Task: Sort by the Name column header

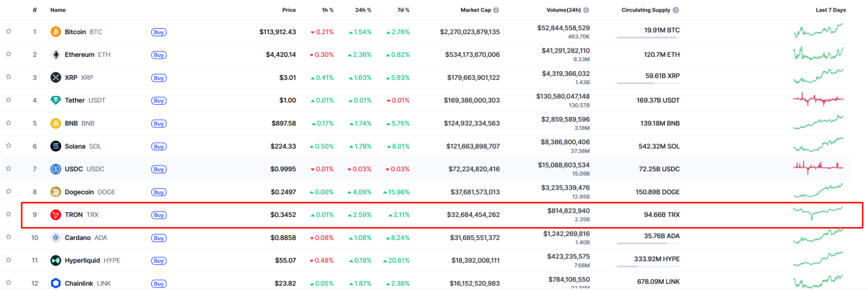Action: click(58, 10)
